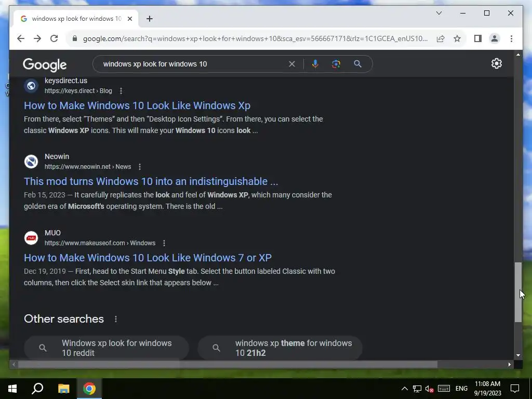The image size is (532, 399).
Task: Click https://www.makeuseof.com › Windows URL text
Action: pos(100,243)
